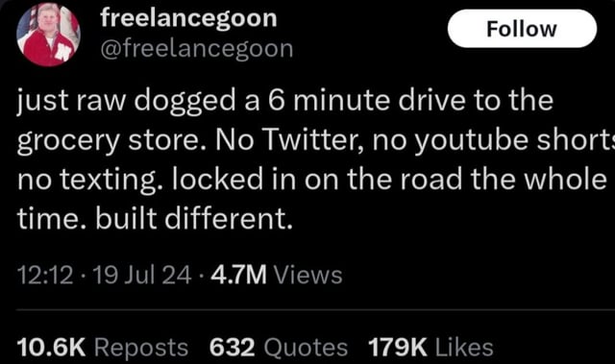Click the 'grocery store. No Twitter' text line
Screen dimensions: 615x364
click(x=316, y=141)
